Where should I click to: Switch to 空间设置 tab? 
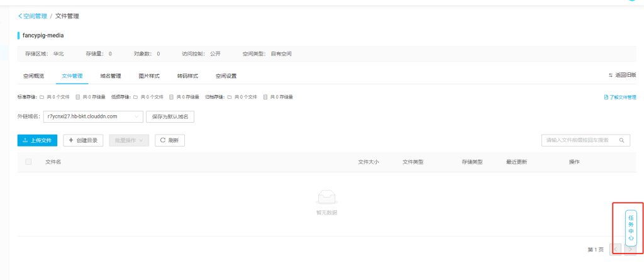point(226,76)
